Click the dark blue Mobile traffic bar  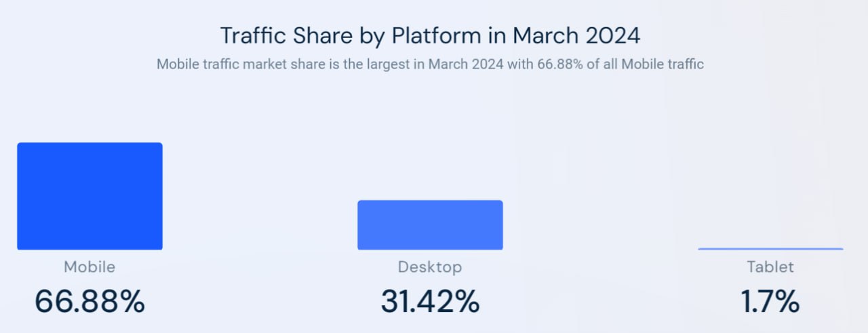(x=90, y=196)
